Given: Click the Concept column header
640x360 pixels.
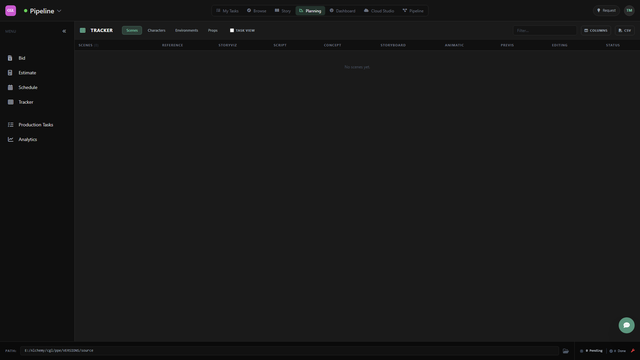Looking at the screenshot, I should click(x=332, y=45).
